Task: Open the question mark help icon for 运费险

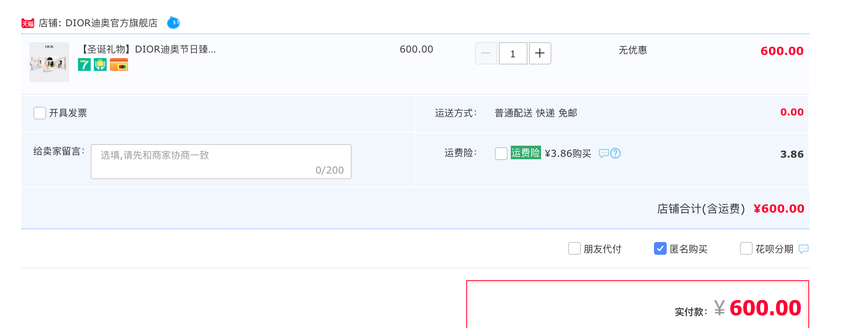Action: (615, 153)
